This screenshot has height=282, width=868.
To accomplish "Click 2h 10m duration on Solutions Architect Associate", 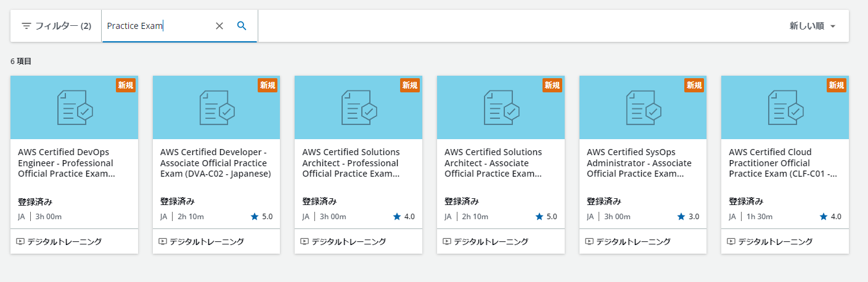I will pyautogui.click(x=475, y=217).
